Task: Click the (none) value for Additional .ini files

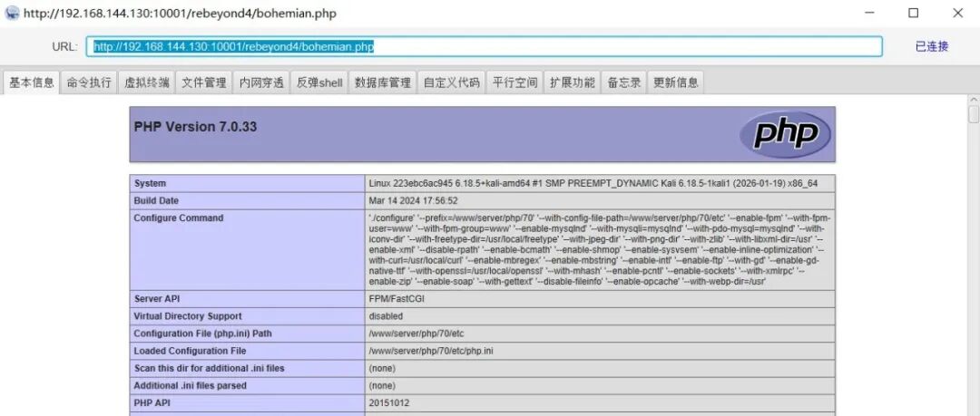Action: 382,386
